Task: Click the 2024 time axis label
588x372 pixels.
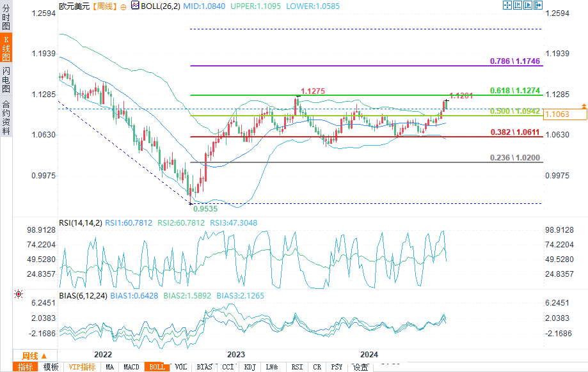Action: tap(369, 354)
